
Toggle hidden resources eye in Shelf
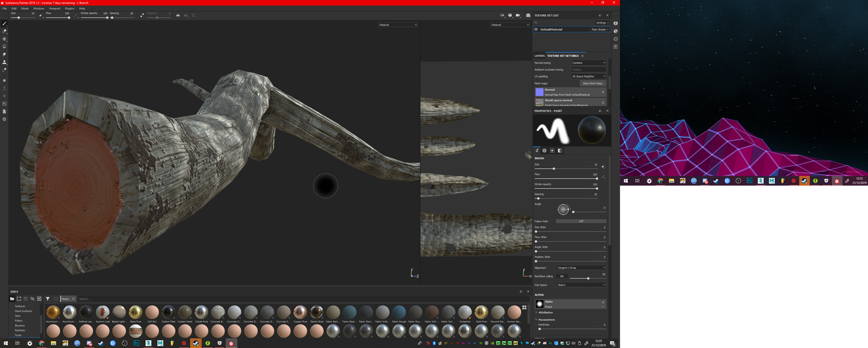pos(32,299)
